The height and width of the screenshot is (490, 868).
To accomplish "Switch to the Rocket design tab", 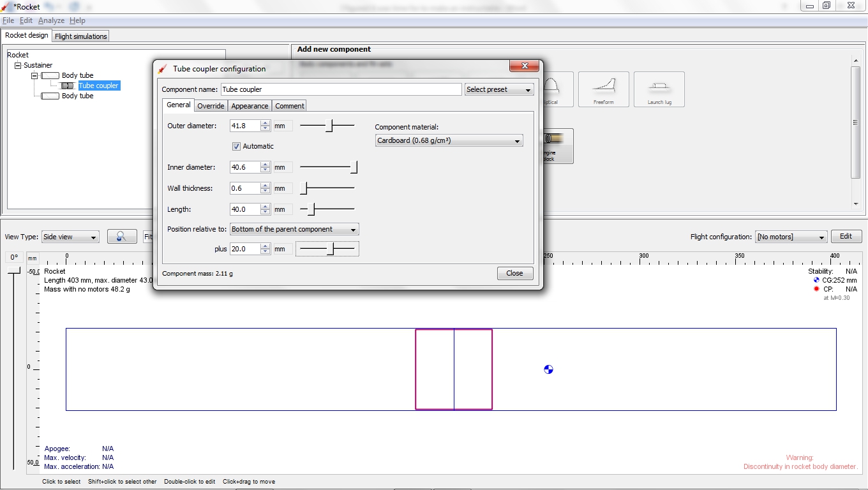I will pyautogui.click(x=27, y=36).
